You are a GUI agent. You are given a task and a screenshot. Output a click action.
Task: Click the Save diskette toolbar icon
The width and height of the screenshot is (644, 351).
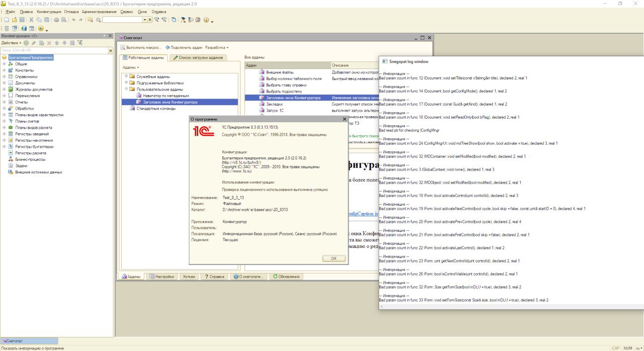click(x=22, y=20)
